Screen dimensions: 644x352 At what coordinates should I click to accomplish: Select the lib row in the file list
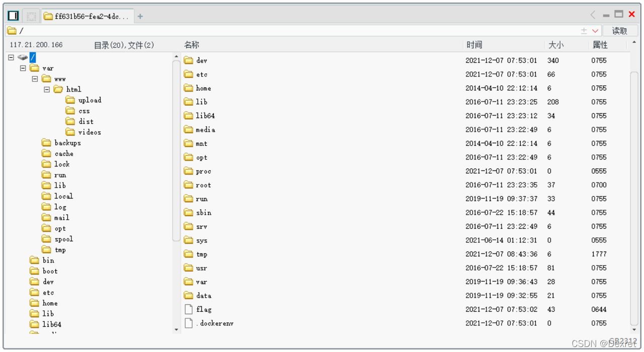coord(405,102)
